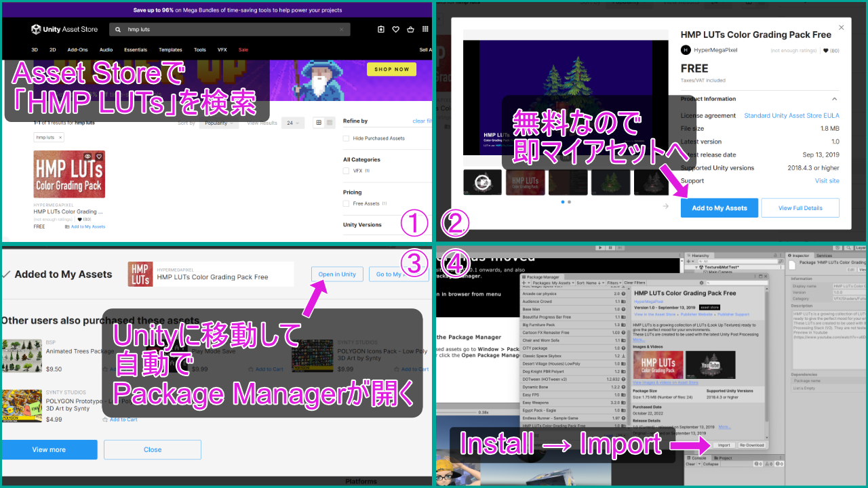The image size is (868, 488).
Task: Open Add-Ons category menu
Action: 78,49
